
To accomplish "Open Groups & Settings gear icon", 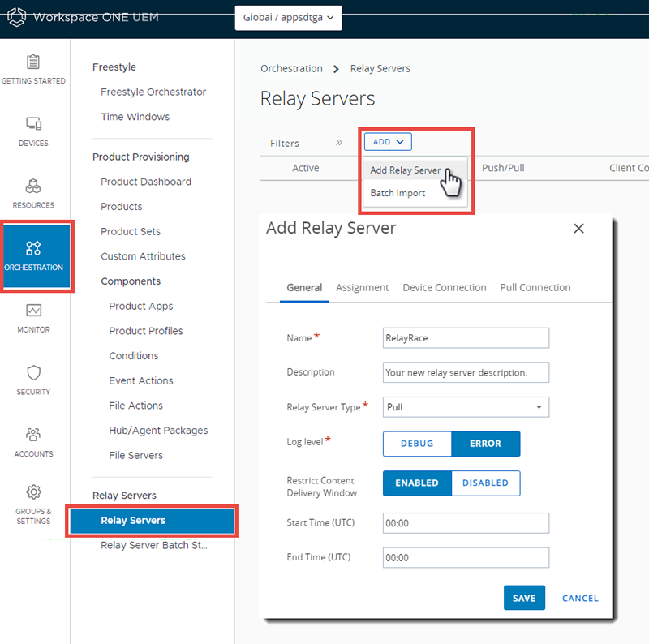I will click(x=33, y=492).
